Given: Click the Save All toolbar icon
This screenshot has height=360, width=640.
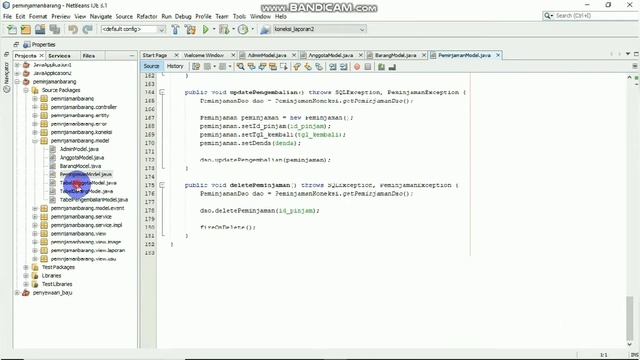Looking at the screenshot, I should pos(55,29).
